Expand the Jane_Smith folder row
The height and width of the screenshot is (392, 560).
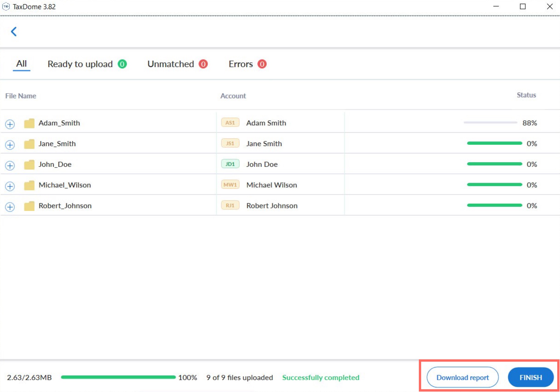[x=10, y=145]
